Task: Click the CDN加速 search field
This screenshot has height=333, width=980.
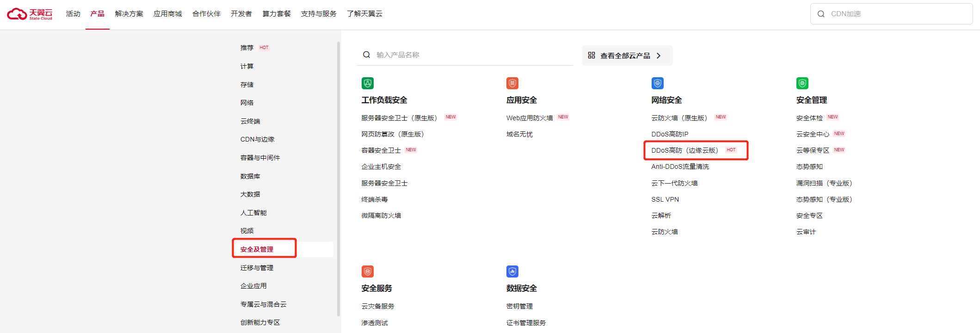Action: tap(891, 14)
